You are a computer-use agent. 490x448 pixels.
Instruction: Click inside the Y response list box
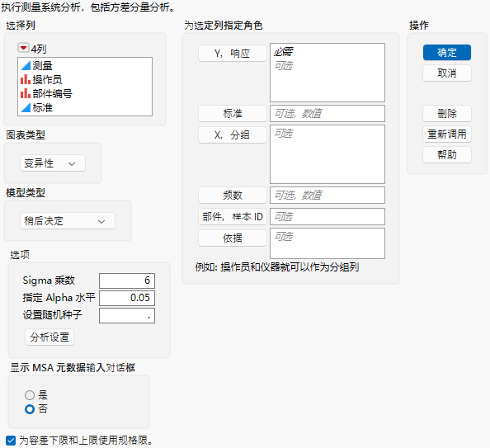(x=327, y=73)
